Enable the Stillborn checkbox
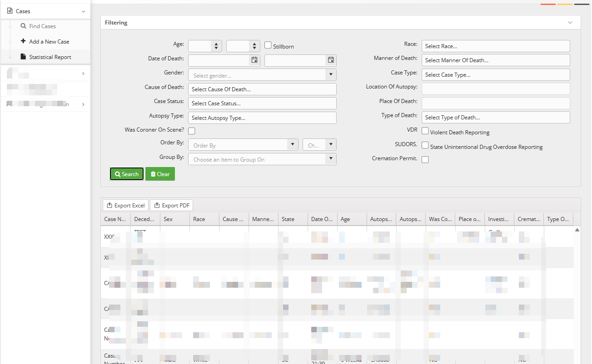This screenshot has width=592, height=364. (x=268, y=46)
